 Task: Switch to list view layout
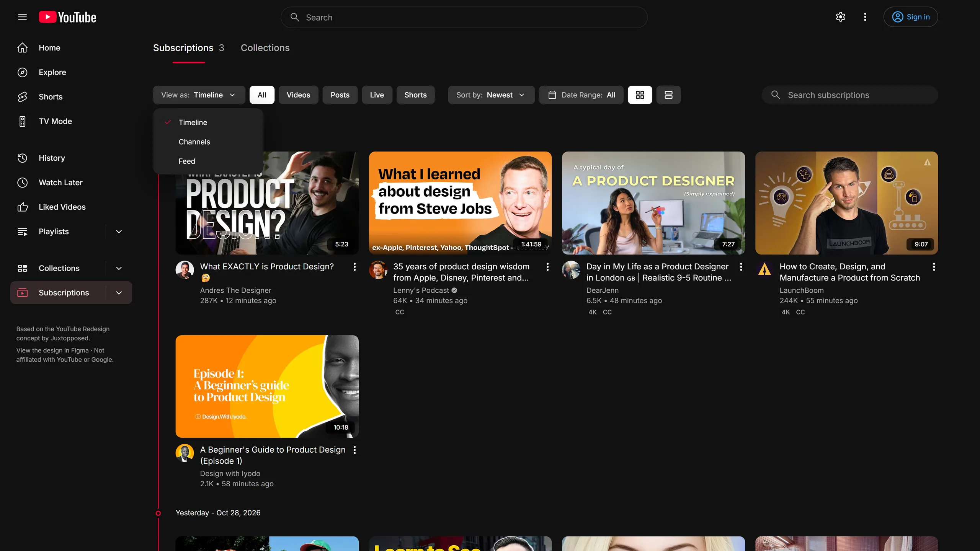pos(668,95)
